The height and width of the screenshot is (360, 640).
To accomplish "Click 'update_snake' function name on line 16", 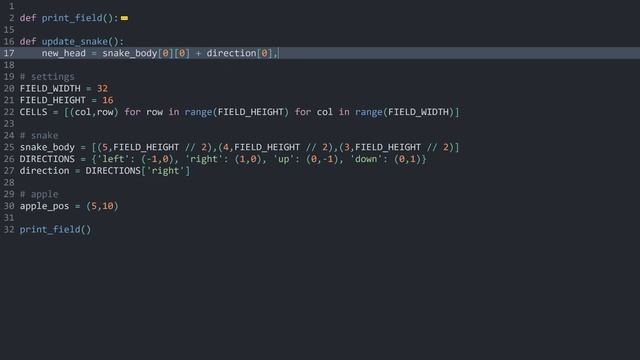I will pyautogui.click(x=75, y=42).
